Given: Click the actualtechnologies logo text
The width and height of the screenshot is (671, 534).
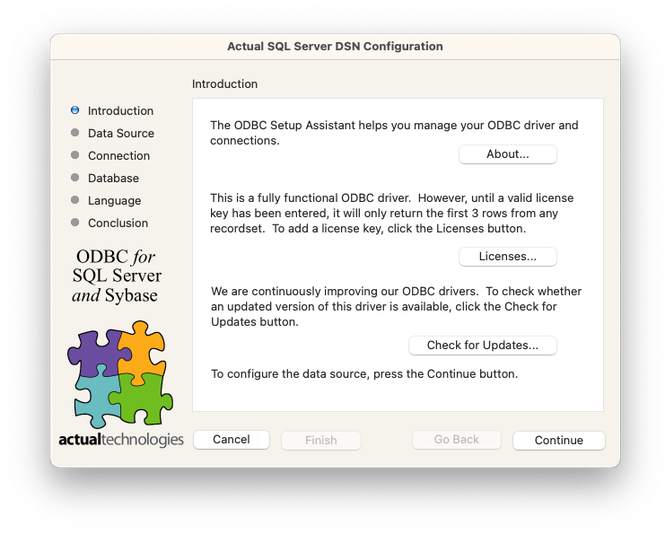Looking at the screenshot, I should tap(121, 439).
